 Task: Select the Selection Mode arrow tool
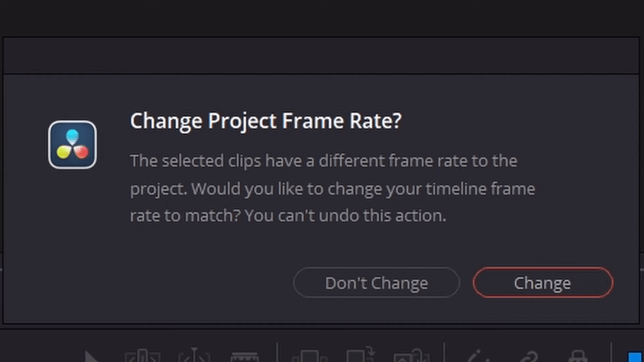91,356
